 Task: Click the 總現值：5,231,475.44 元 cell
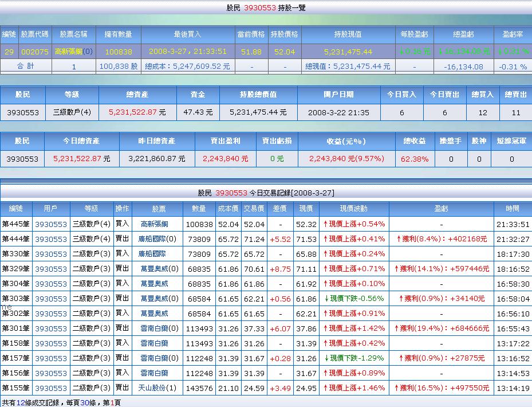click(348, 66)
